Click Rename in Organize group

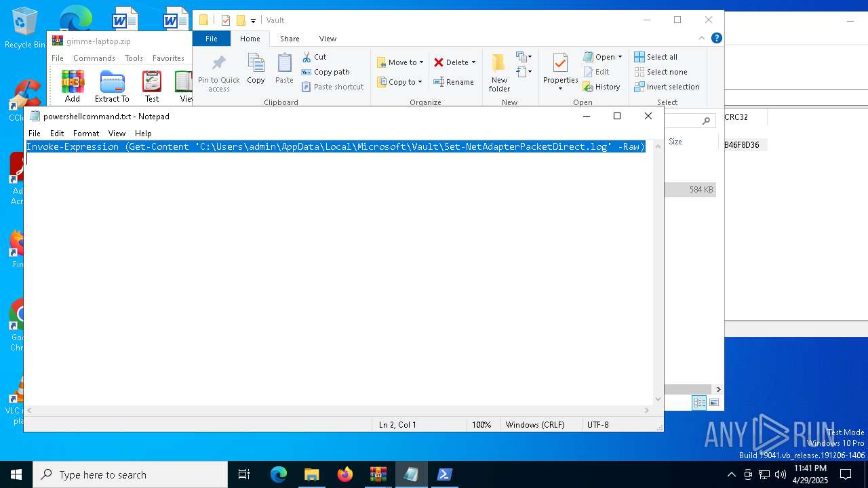[454, 82]
